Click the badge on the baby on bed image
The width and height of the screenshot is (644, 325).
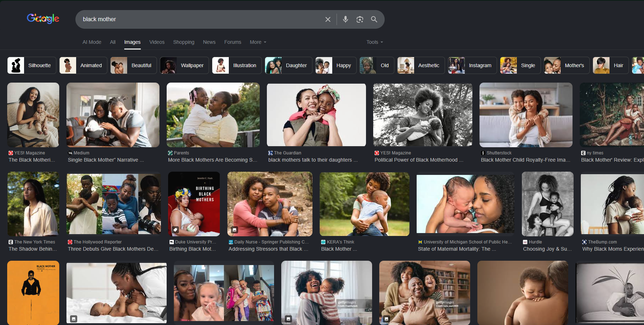74,319
